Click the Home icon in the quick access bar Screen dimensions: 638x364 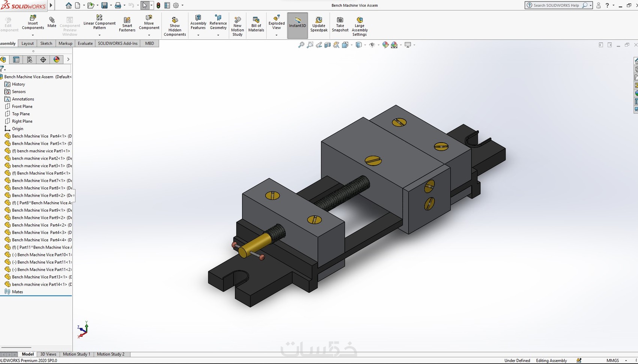[x=68, y=5]
